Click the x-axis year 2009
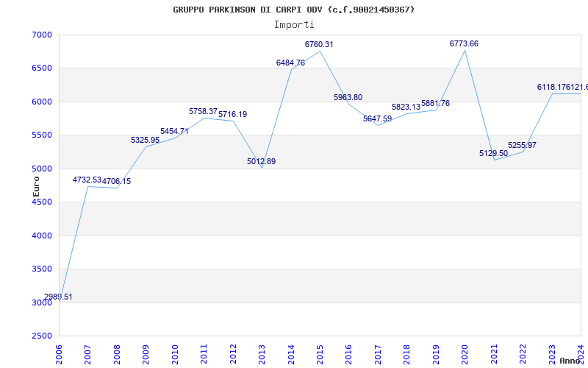 coord(146,355)
